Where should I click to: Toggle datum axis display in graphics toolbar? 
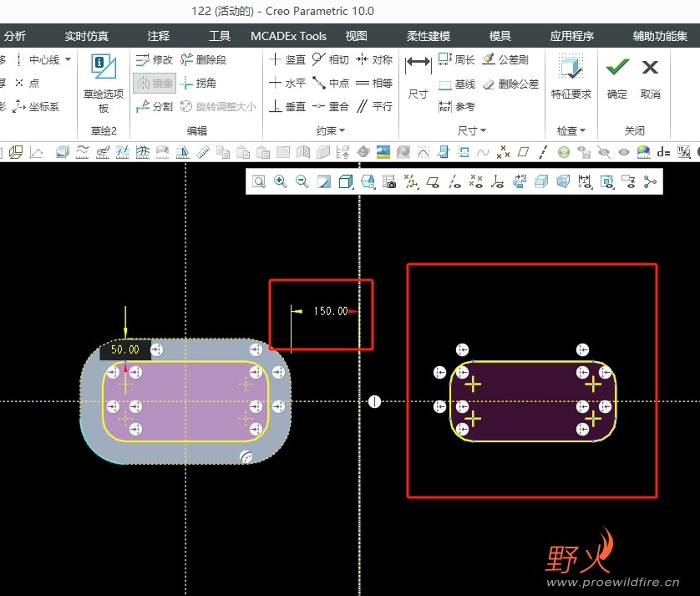coord(454,181)
